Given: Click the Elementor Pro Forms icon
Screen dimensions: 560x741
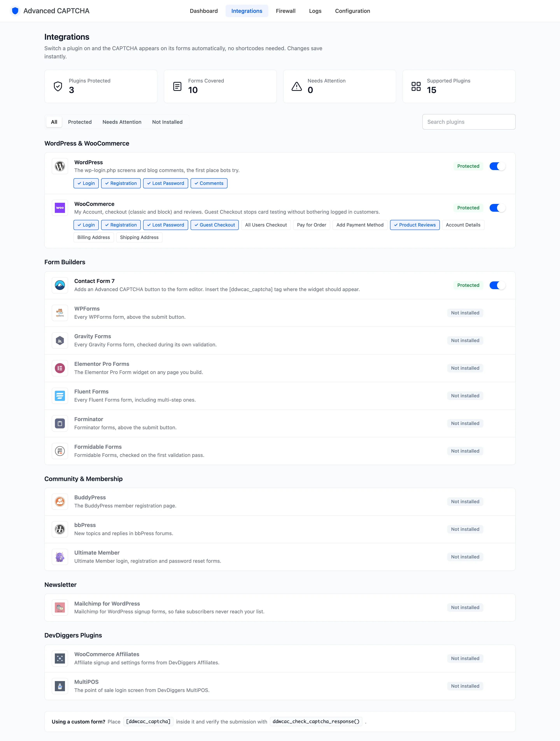Looking at the screenshot, I should tap(60, 368).
